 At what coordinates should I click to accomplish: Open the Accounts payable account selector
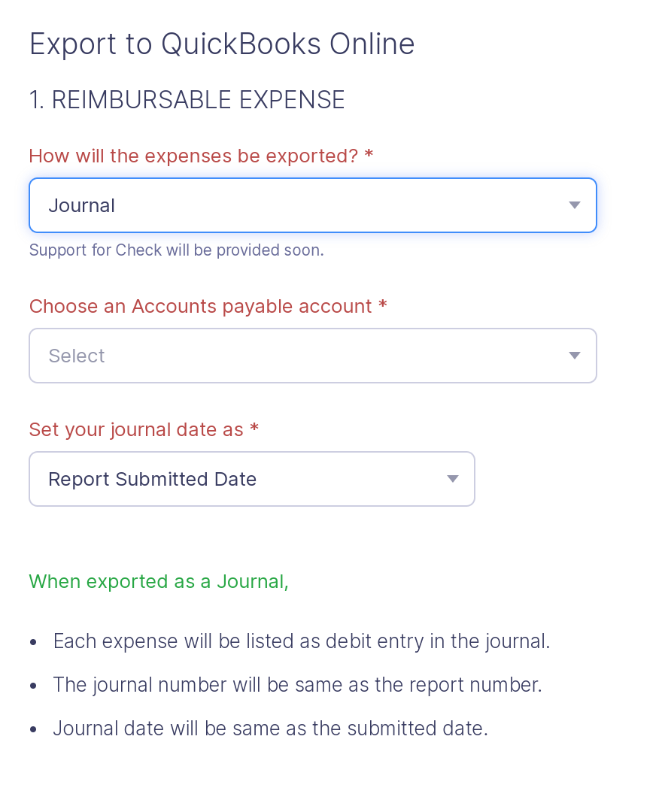pos(313,355)
